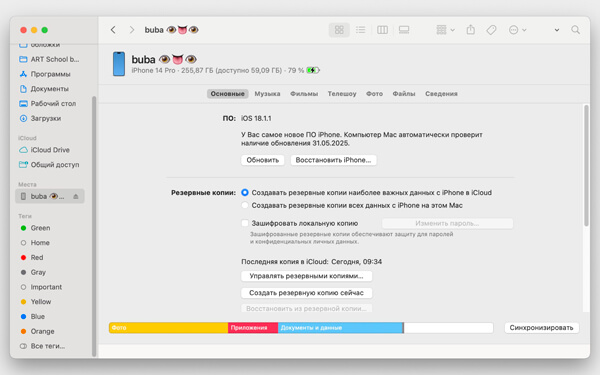The height and width of the screenshot is (375, 600).
Task: Click the iPhone 14 Pro storage info text
Action: (218, 70)
